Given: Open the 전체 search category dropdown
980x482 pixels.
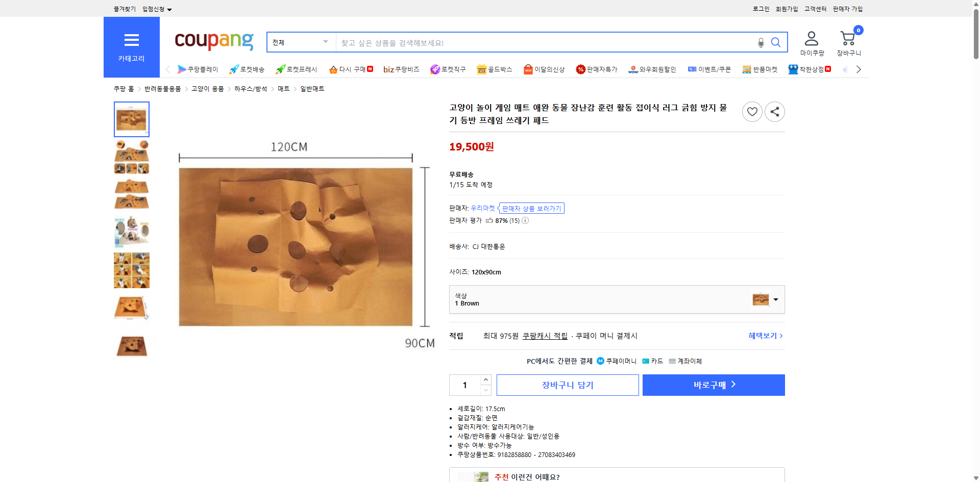Looking at the screenshot, I should pos(301,42).
